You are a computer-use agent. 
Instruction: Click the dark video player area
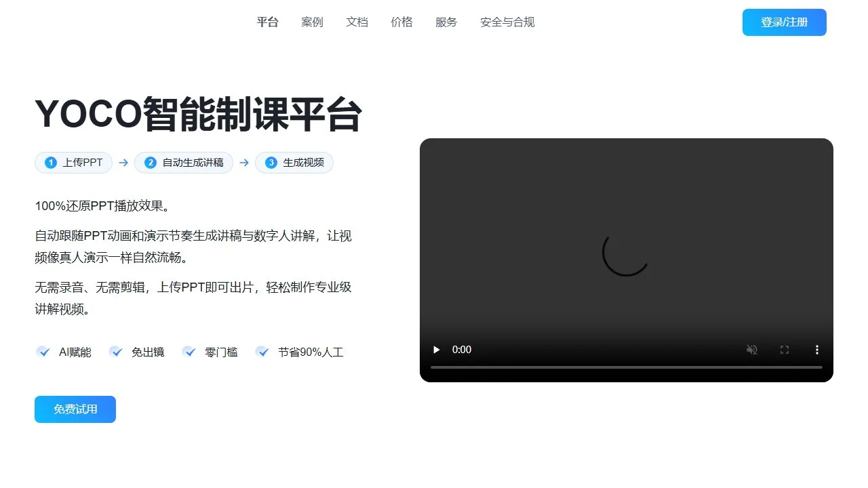click(x=627, y=260)
